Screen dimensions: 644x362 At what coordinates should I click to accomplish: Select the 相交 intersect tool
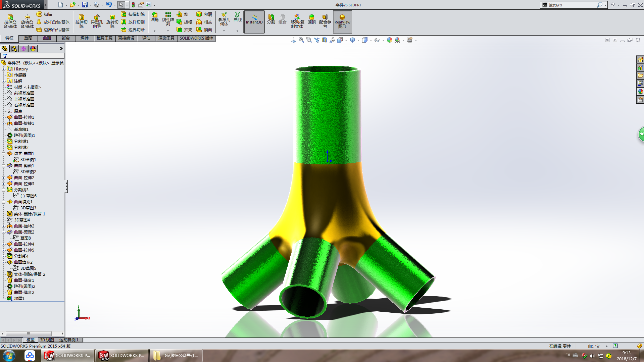pyautogui.click(x=204, y=22)
